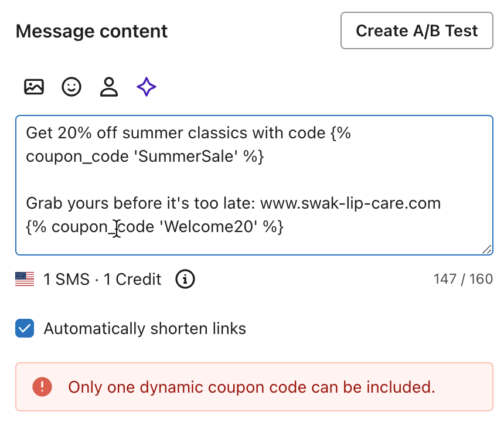Click the person personalization icon
Screen dimensions: 504x429
pyautogui.click(x=109, y=87)
